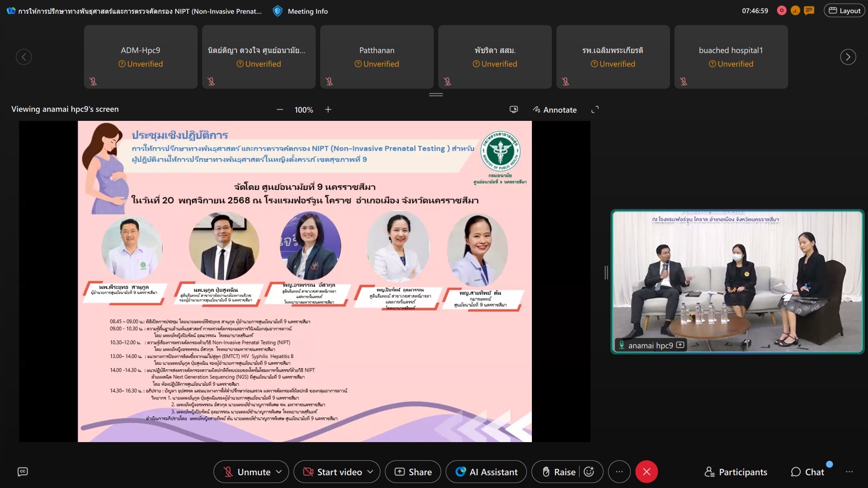Viewport: 868px width, 488px height.
Task: Expand the Unmute audio options arrow
Action: pyautogui.click(x=279, y=472)
